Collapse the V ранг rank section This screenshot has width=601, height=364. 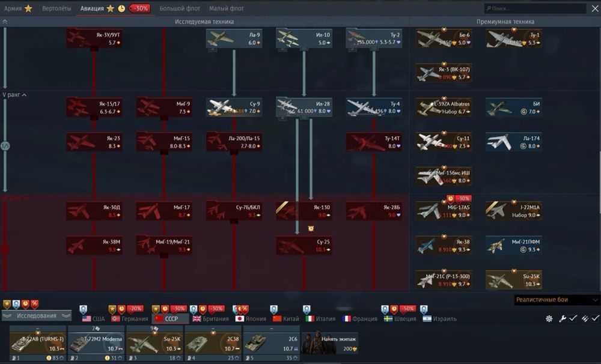(14, 95)
